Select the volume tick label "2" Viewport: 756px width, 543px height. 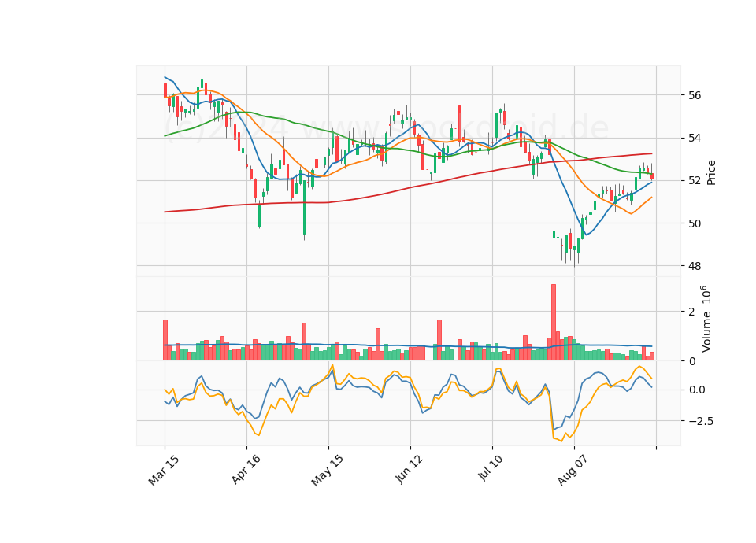point(691,312)
